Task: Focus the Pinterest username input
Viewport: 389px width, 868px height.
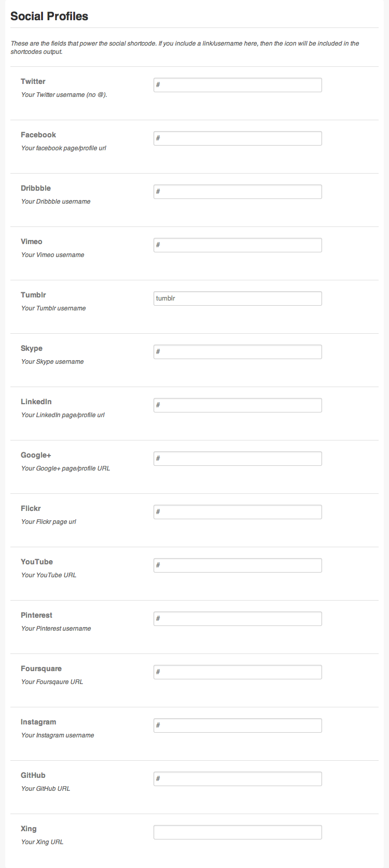Action: pos(238,619)
